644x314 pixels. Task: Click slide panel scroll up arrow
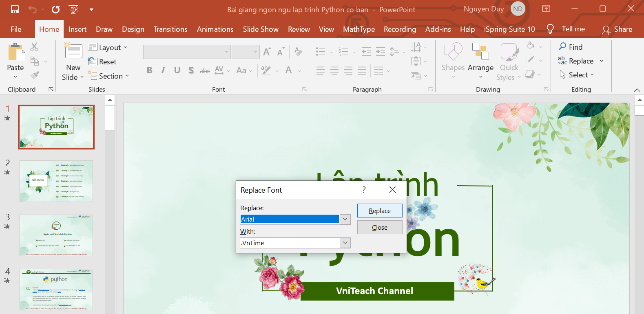click(x=110, y=100)
